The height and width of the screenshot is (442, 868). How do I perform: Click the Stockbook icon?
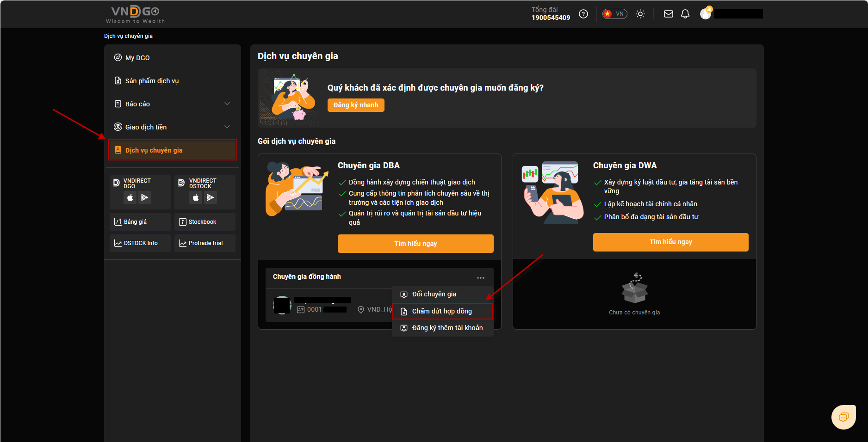[x=183, y=222]
